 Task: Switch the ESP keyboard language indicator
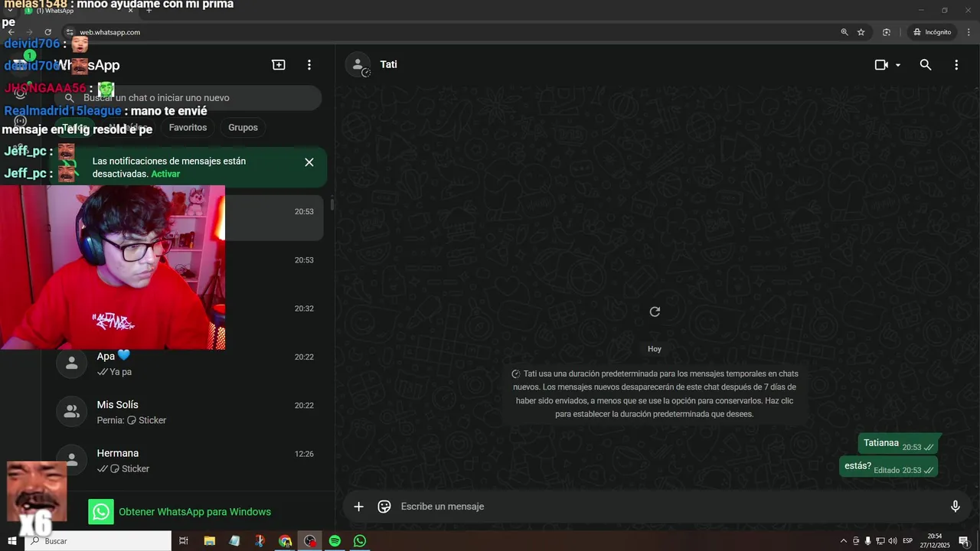click(908, 541)
